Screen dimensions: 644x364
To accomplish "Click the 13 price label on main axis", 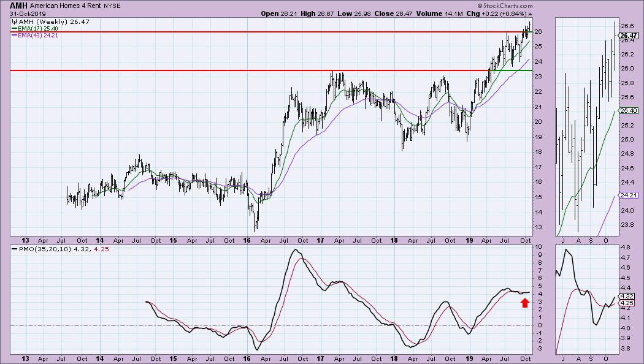I will click(538, 227).
